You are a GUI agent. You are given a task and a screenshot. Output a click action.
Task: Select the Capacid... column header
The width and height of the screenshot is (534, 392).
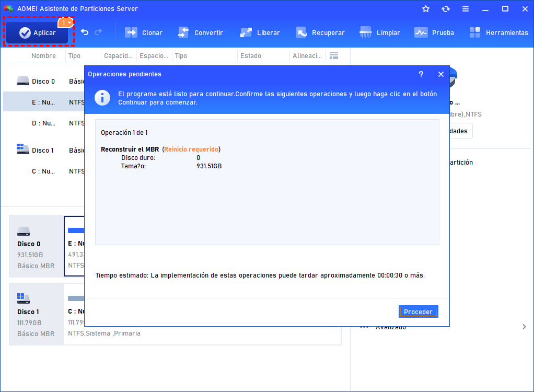coord(118,56)
